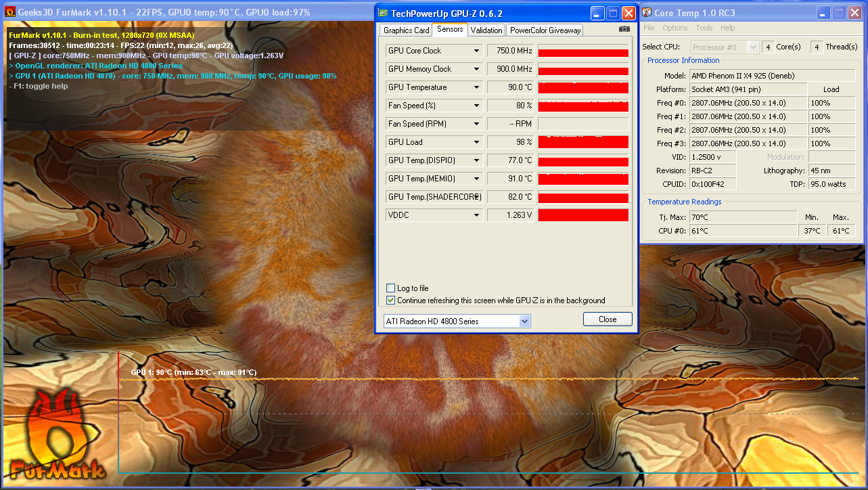
Task: Expand the GPU Temp.(DISPIO) sensor dropdown
Action: click(x=478, y=160)
